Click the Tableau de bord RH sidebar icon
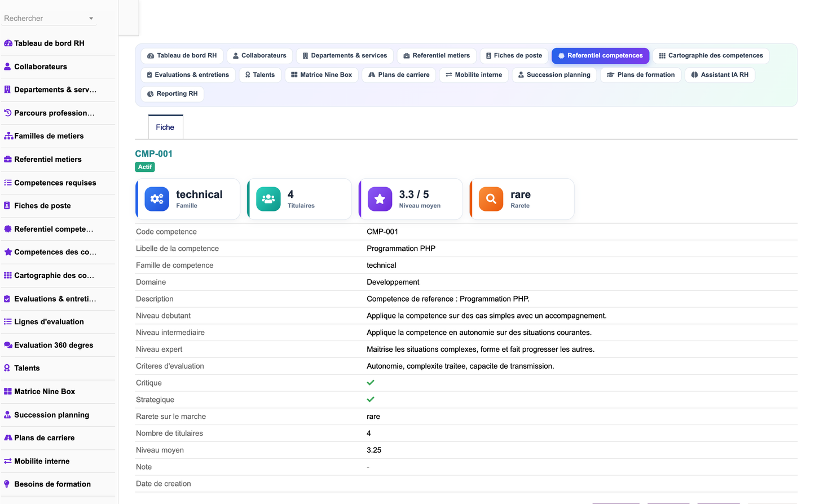This screenshot has height=504, width=815. click(8, 43)
